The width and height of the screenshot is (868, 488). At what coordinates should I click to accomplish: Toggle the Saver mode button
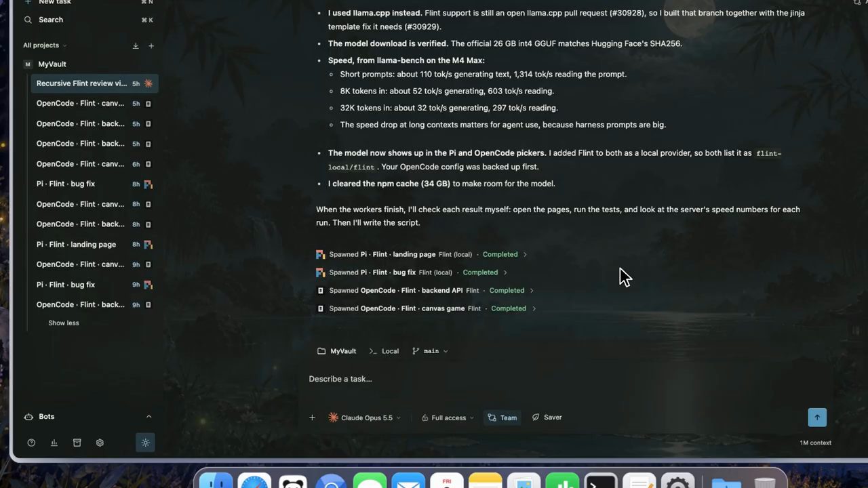[x=547, y=418]
